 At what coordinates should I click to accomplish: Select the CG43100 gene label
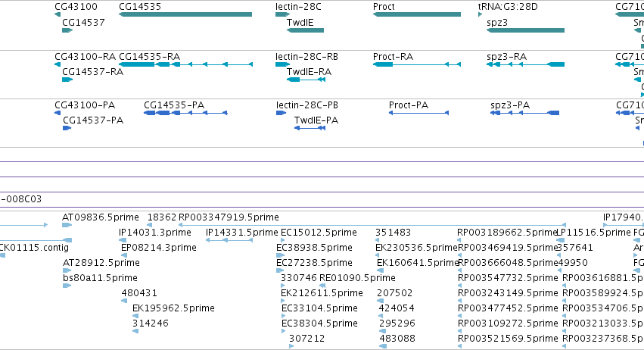tap(76, 7)
